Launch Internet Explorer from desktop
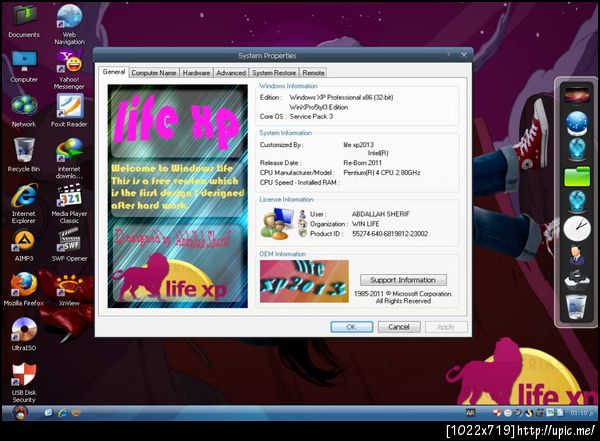Viewport: 600px width, 441px height. [24, 204]
